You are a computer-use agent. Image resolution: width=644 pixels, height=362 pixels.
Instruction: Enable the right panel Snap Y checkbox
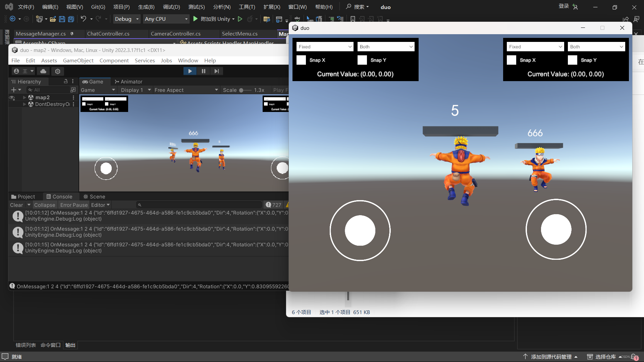[573, 60]
